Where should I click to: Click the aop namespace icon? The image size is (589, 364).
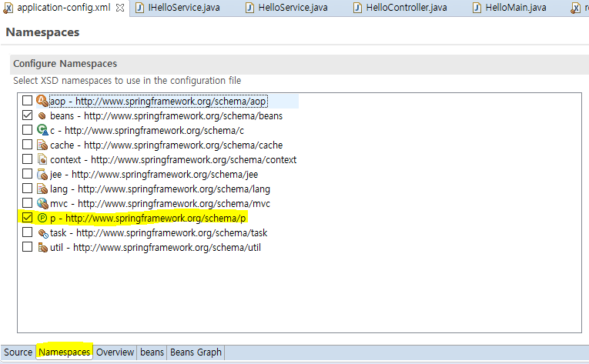pyautogui.click(x=42, y=101)
